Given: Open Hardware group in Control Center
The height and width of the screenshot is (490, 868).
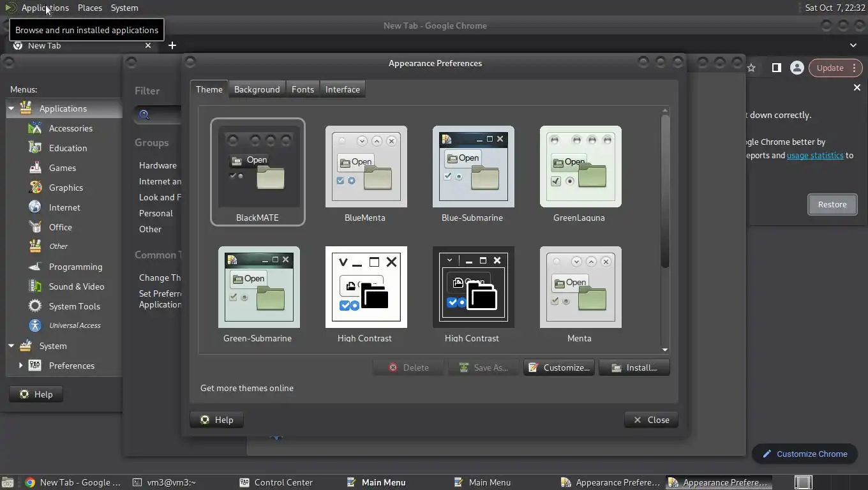Looking at the screenshot, I should [158, 165].
